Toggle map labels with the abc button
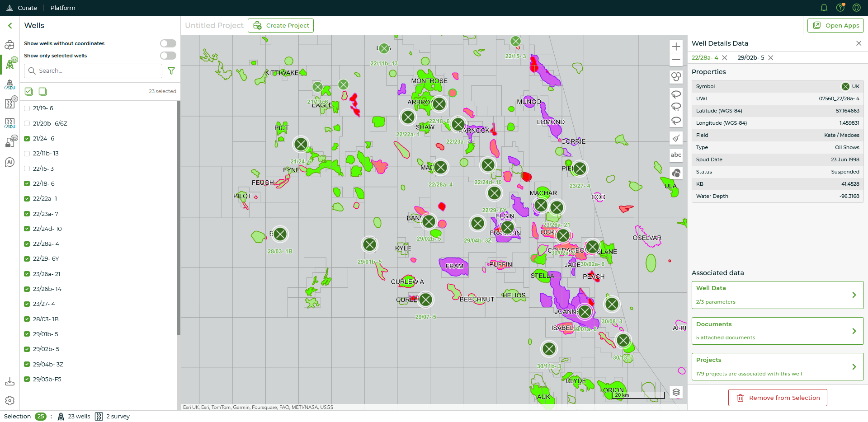 click(x=676, y=155)
